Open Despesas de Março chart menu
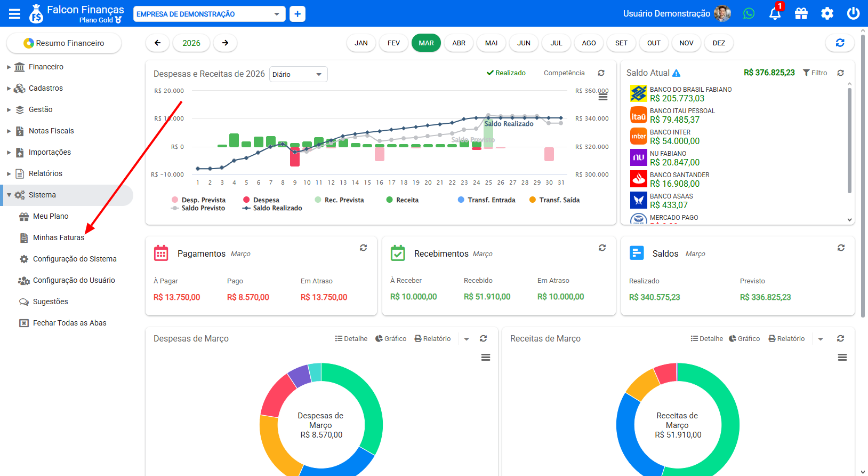 [486, 358]
